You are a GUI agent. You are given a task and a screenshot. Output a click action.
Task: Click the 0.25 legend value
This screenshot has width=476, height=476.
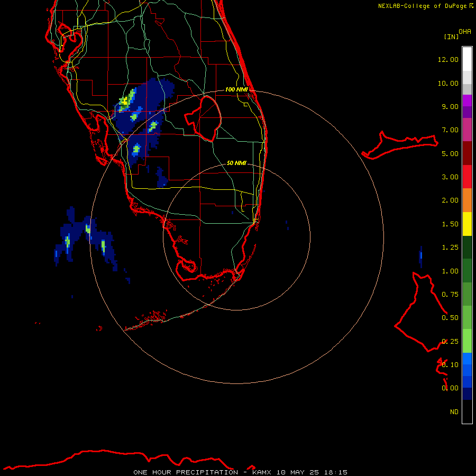[450, 342]
